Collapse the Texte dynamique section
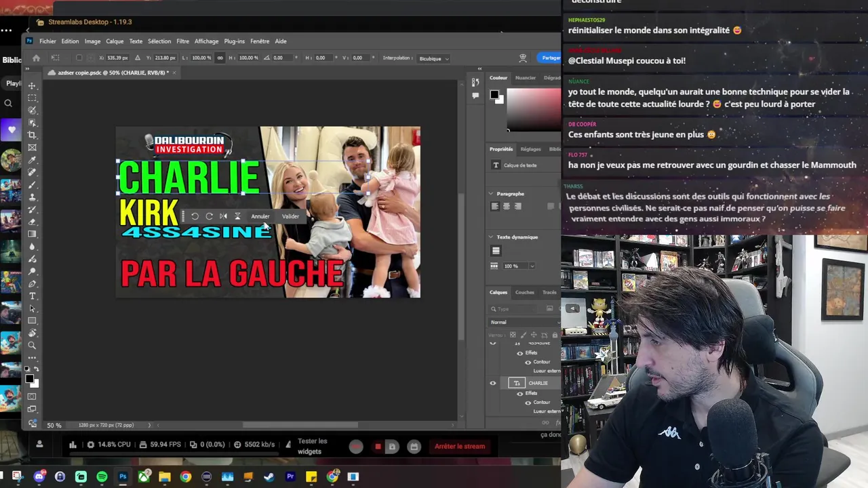 [492, 237]
